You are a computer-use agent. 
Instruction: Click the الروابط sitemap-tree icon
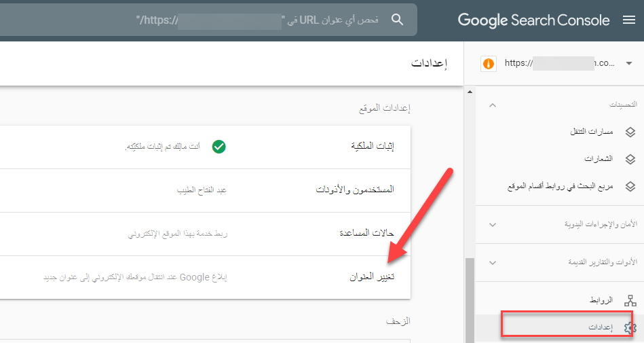(x=630, y=301)
